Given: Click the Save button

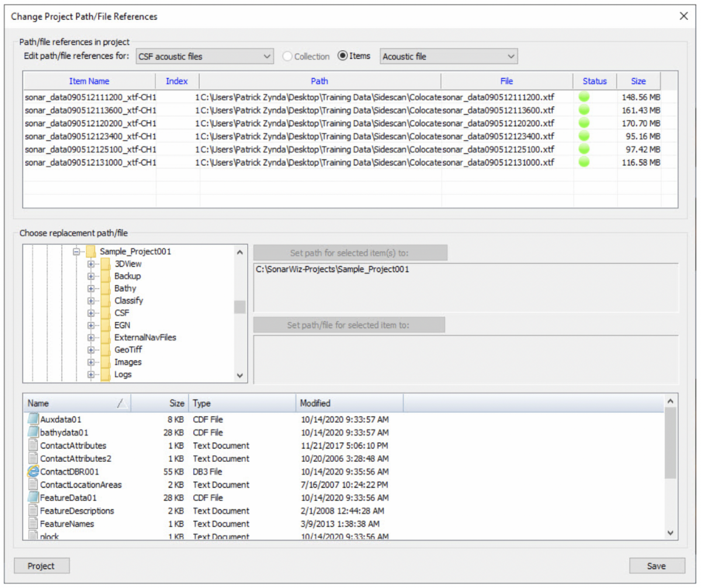Looking at the screenshot, I should click(x=657, y=566).
